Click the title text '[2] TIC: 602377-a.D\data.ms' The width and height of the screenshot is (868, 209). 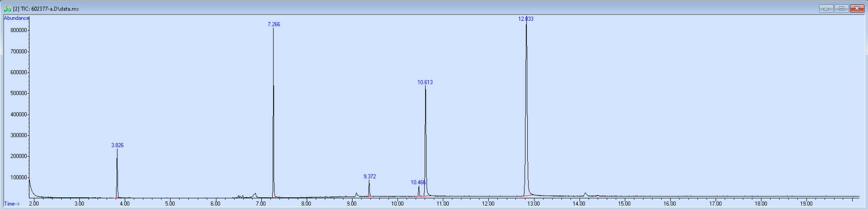click(46, 9)
